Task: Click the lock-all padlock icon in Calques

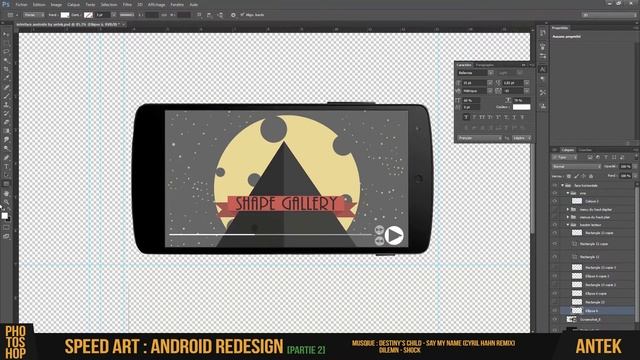Action: (591, 176)
